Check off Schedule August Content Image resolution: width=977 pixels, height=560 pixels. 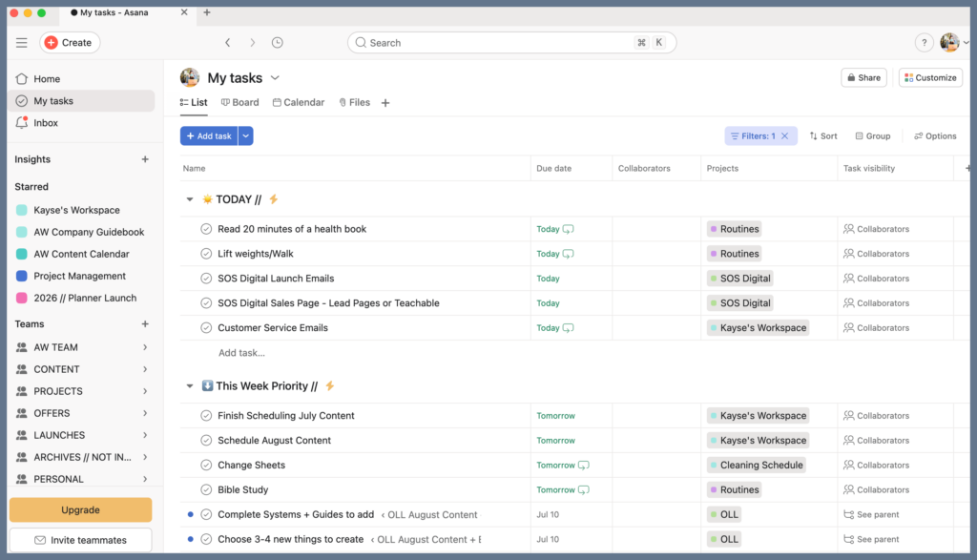tap(206, 441)
